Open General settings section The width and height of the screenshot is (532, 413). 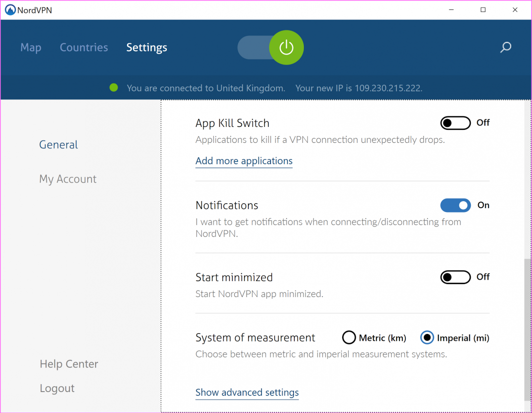coord(58,145)
